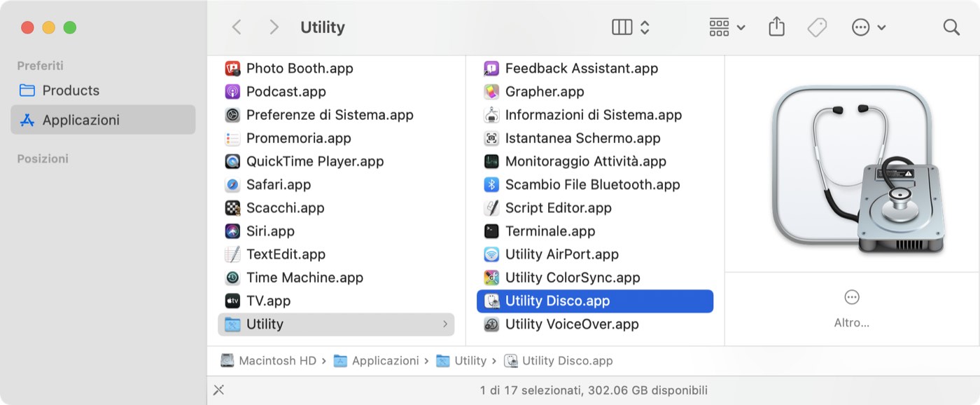Click the Utility AirPort Wi-Fi icon
Image resolution: width=980 pixels, height=405 pixels.
click(491, 254)
